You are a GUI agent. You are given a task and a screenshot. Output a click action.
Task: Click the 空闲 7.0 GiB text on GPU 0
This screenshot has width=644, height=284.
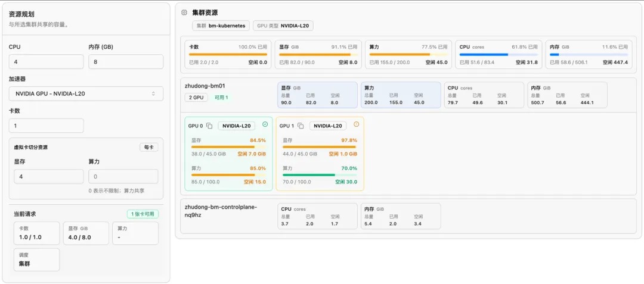point(252,154)
